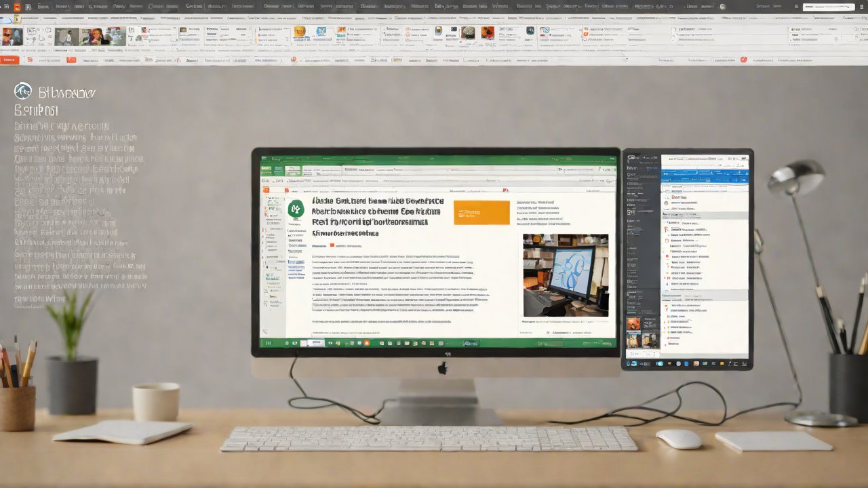This screenshot has height=488, width=868.
Task: Click the round icon in the top title bar
Action: click(x=722, y=6)
